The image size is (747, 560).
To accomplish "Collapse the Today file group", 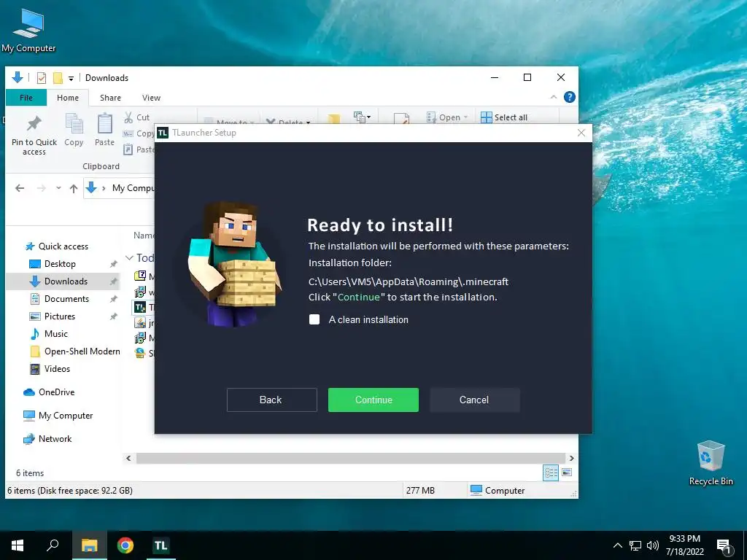I will point(129,257).
